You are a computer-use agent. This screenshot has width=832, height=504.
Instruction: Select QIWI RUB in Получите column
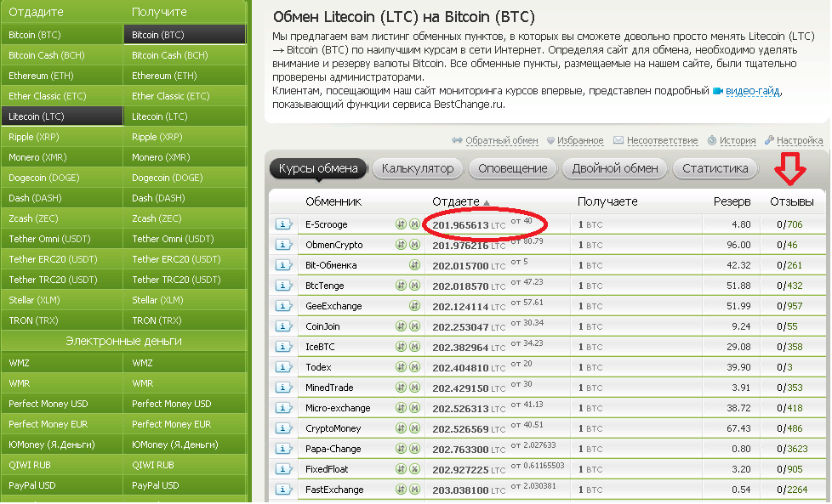point(185,465)
